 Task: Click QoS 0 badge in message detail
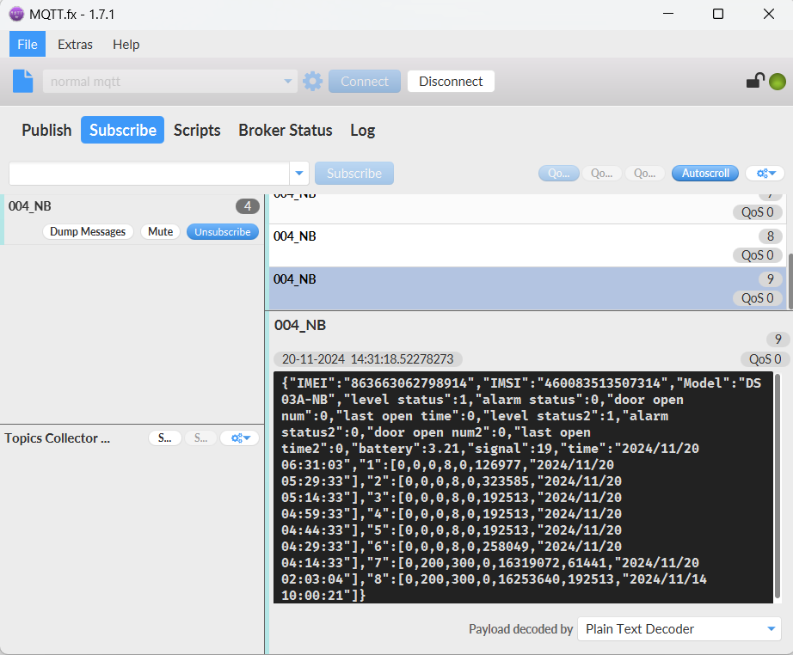765,359
